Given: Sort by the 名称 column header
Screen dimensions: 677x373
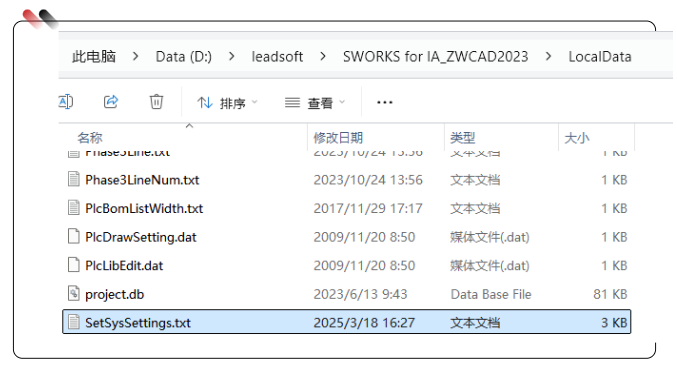Looking at the screenshot, I should [90, 138].
